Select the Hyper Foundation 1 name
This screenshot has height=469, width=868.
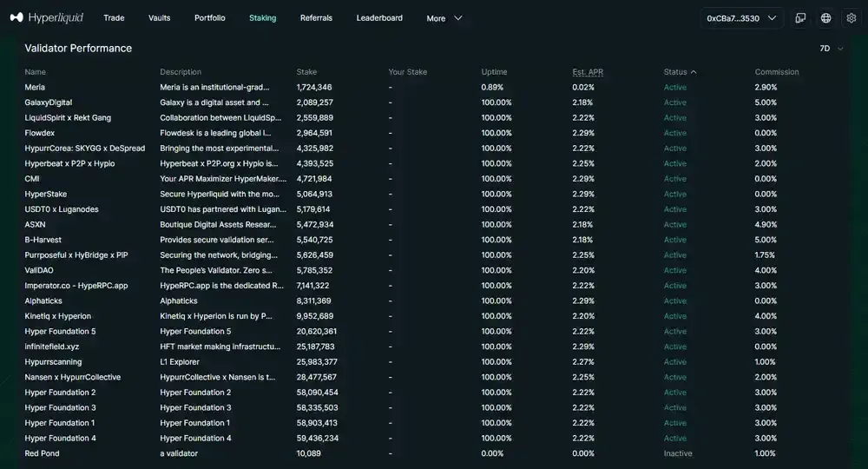point(60,423)
